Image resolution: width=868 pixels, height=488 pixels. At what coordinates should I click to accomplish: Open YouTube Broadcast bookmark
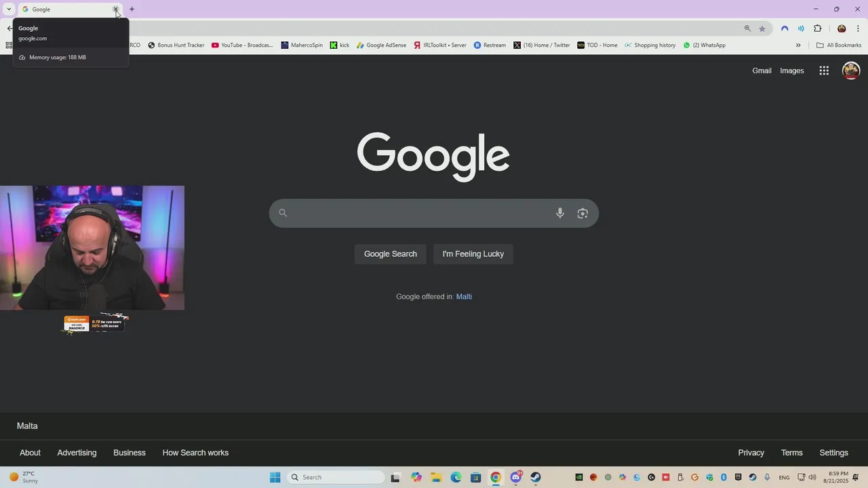[x=242, y=45]
